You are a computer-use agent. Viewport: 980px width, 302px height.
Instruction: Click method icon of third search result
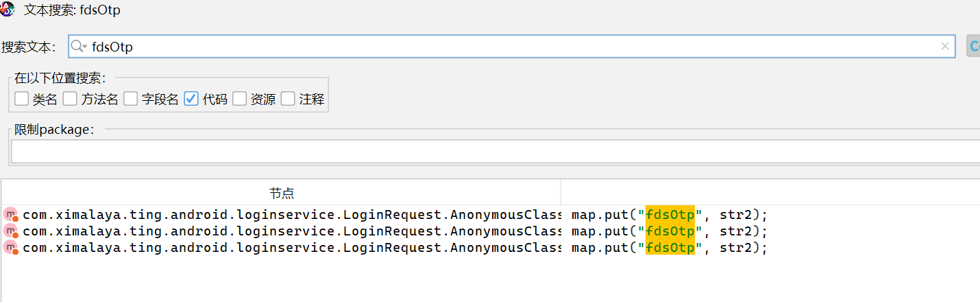point(10,248)
